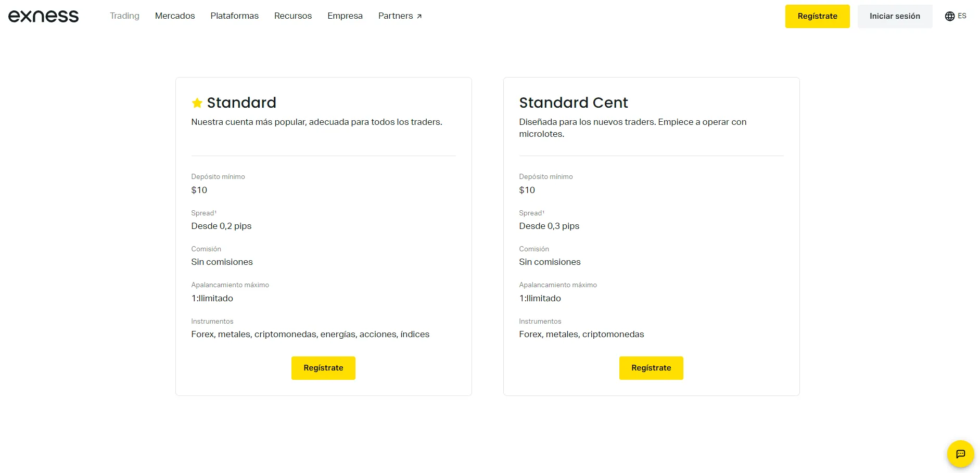Click '1:Ilimitado' in the Standard Cent card

click(540, 298)
